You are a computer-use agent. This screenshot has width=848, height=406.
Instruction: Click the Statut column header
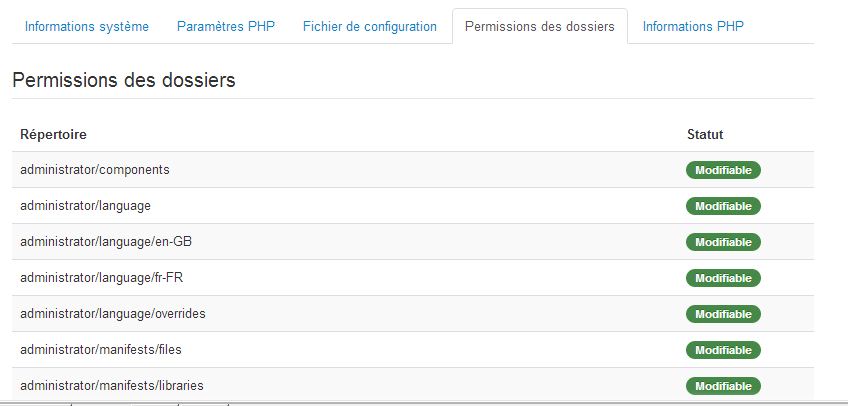705,134
